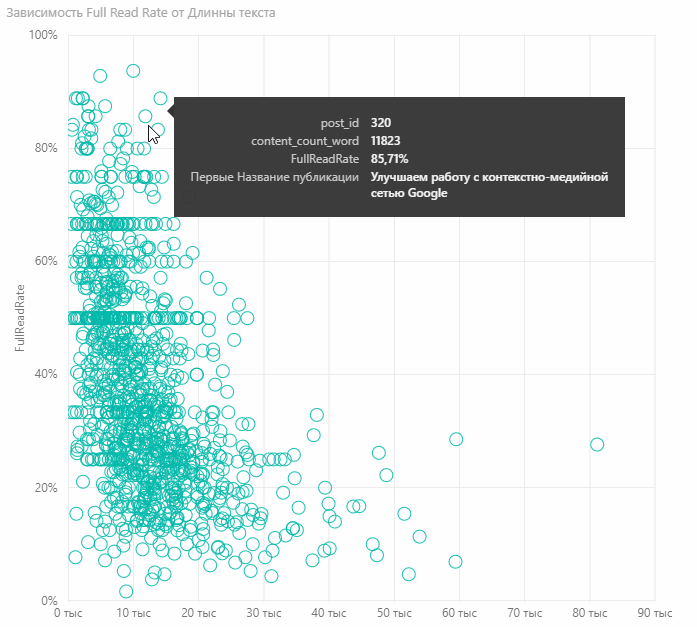Click the 60 тыс point at 28%
Viewport: 697px width, 627px height.
click(x=456, y=439)
